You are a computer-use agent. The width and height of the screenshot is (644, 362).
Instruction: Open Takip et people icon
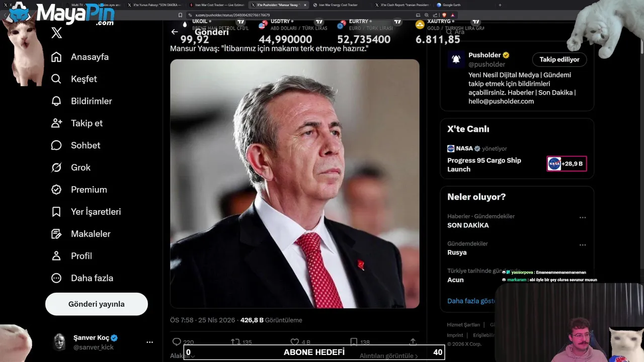click(x=56, y=123)
